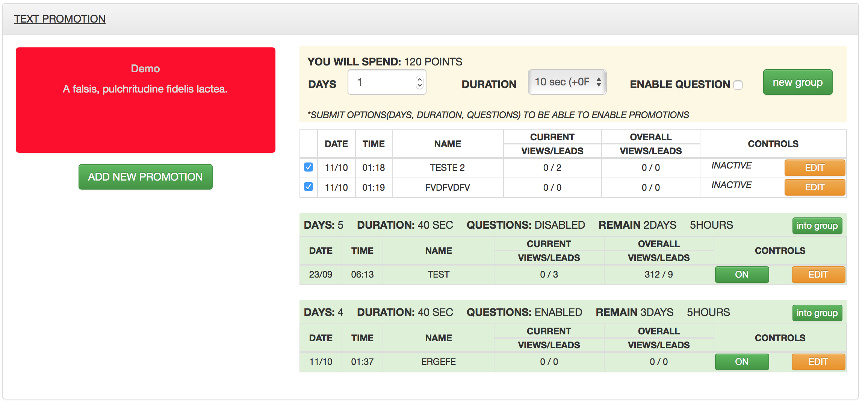868x410 pixels.
Task: Edit the ERGEFE promotion
Action: coord(818,362)
